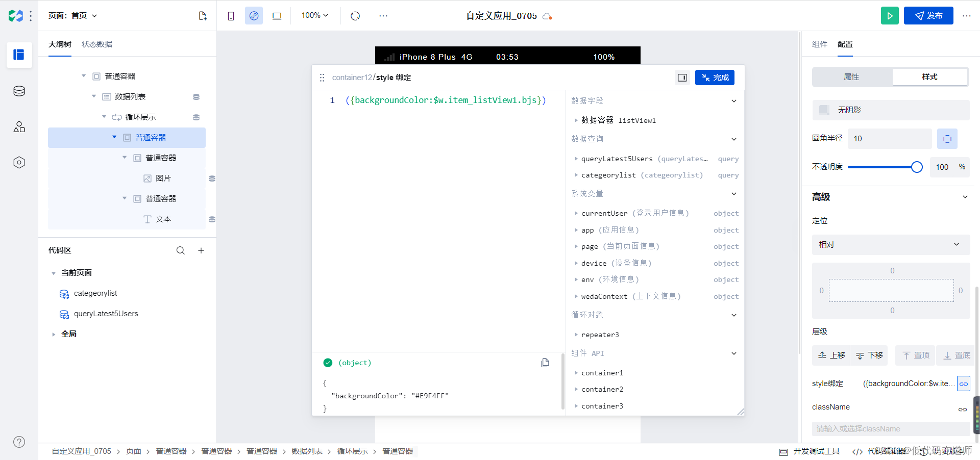Switch to desktop PC preview device
The width and height of the screenshot is (980, 460).
(x=277, y=16)
